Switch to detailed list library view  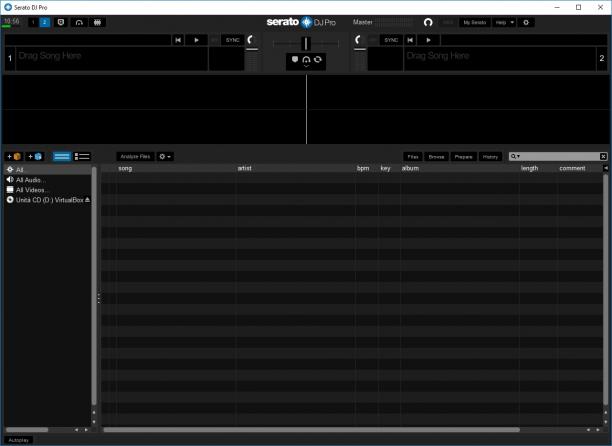click(x=82, y=156)
